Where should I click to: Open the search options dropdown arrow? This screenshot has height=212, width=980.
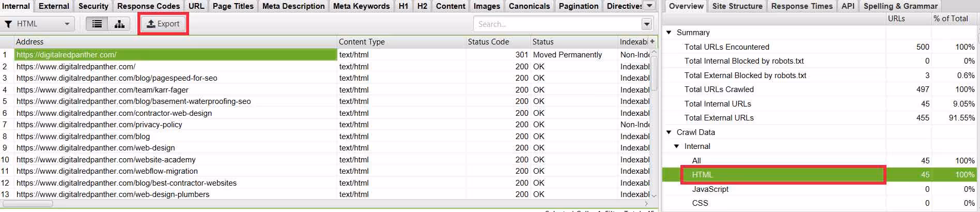click(647, 24)
